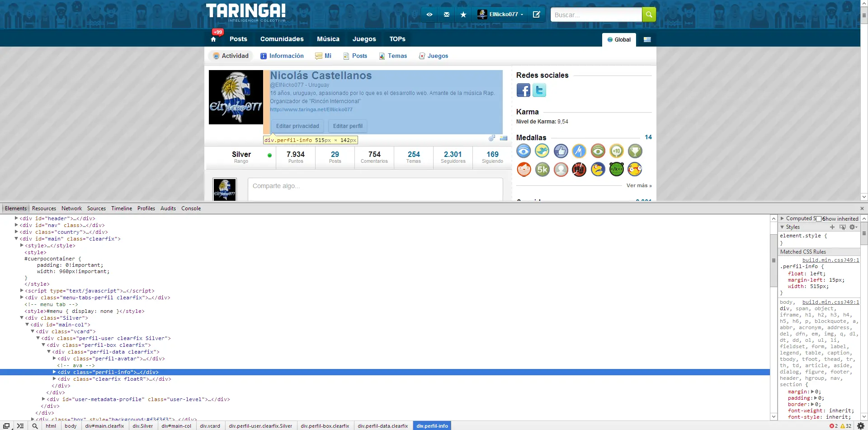868x430 pixels.
Task: Expand the div id="header" node
Action: (16, 218)
